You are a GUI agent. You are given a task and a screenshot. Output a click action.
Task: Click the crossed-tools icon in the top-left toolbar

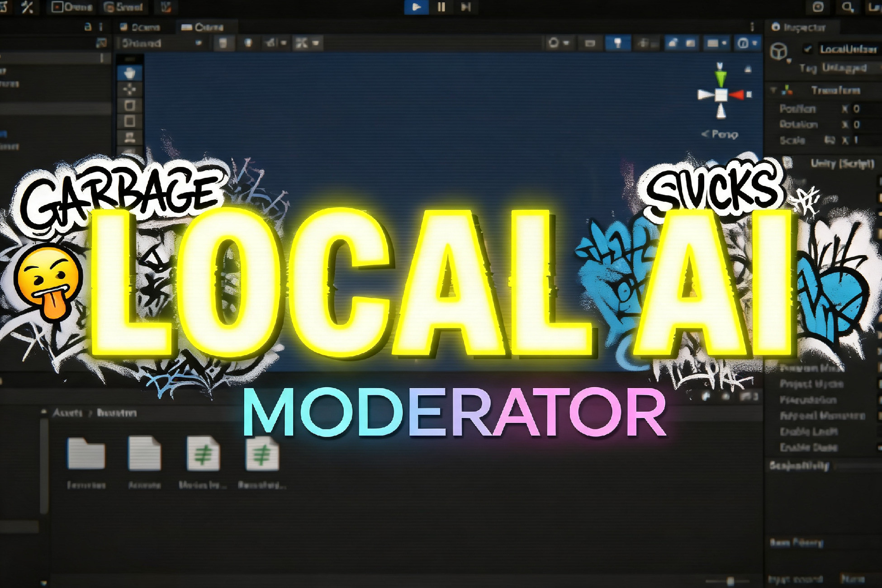[28, 7]
